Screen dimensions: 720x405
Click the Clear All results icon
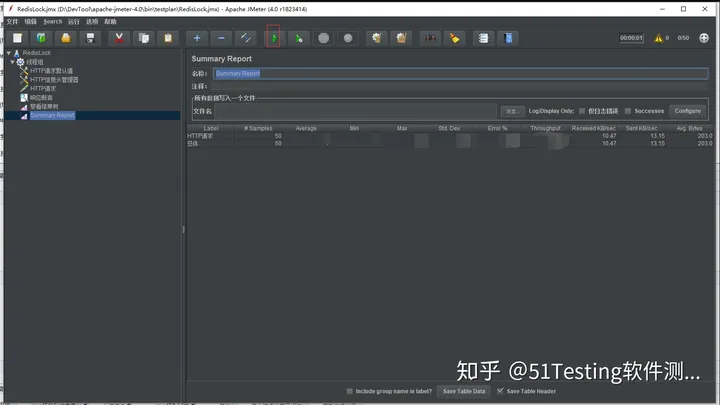click(x=401, y=38)
